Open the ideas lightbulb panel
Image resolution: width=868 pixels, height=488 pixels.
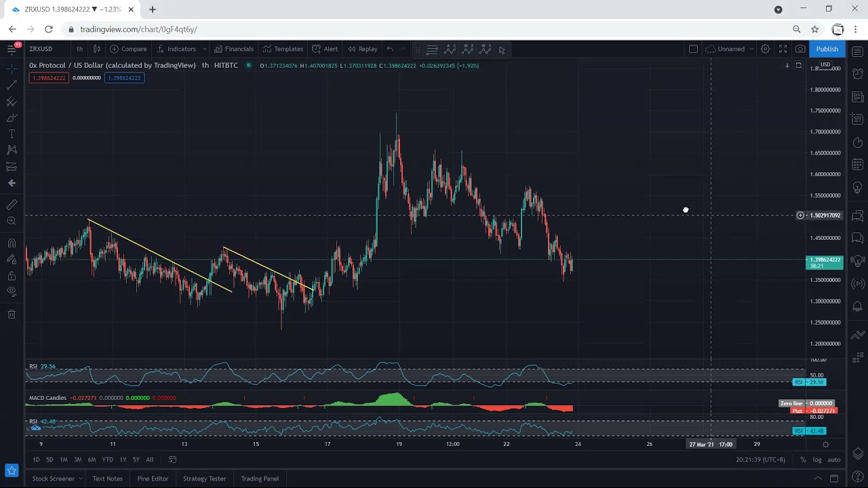click(858, 188)
